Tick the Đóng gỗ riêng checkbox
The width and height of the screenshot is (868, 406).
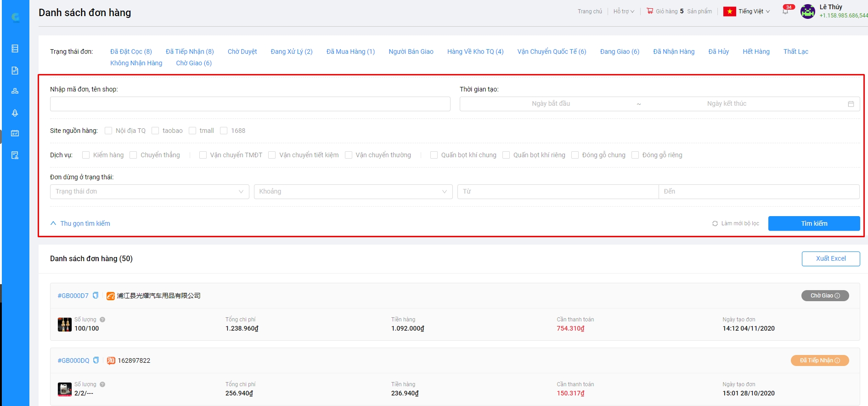635,155
